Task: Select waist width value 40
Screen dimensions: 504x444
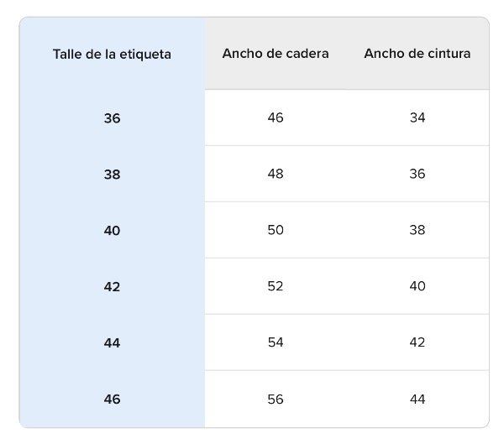Action: (x=417, y=286)
